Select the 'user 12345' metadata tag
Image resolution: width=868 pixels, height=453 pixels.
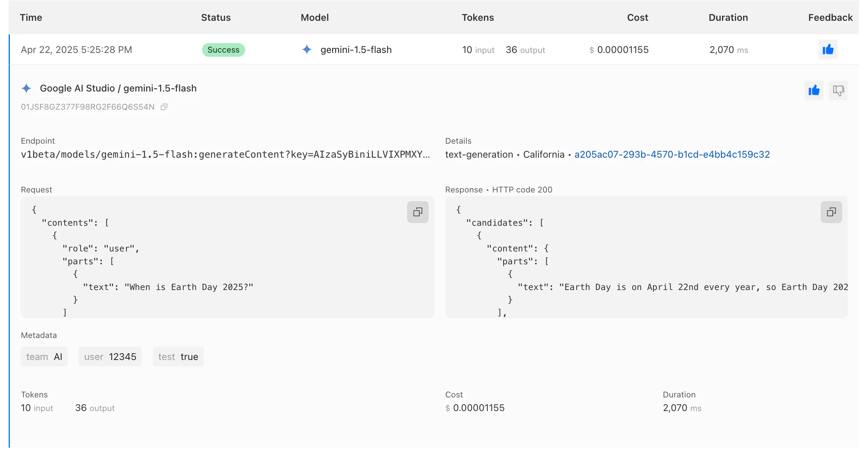pos(110,357)
